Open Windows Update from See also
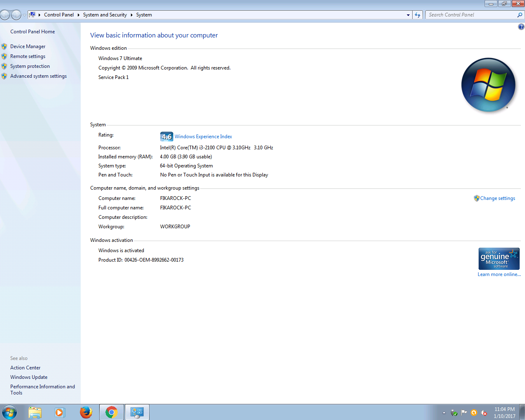 (28, 377)
